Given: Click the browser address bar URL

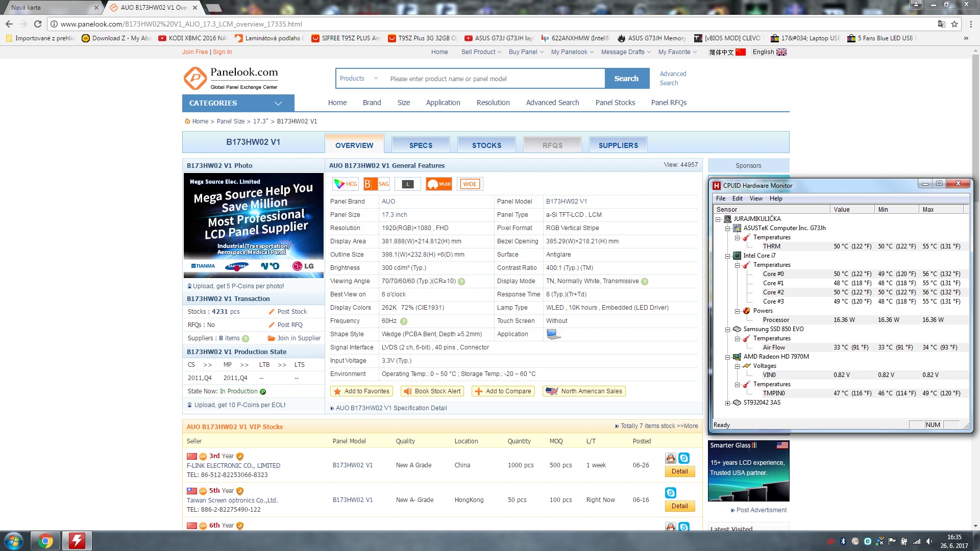Looking at the screenshot, I should [x=181, y=24].
